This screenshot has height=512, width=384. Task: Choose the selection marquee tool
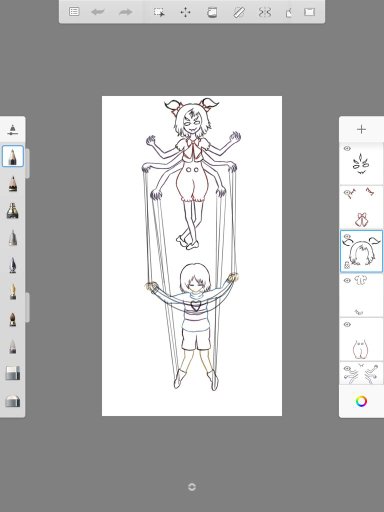(x=159, y=12)
